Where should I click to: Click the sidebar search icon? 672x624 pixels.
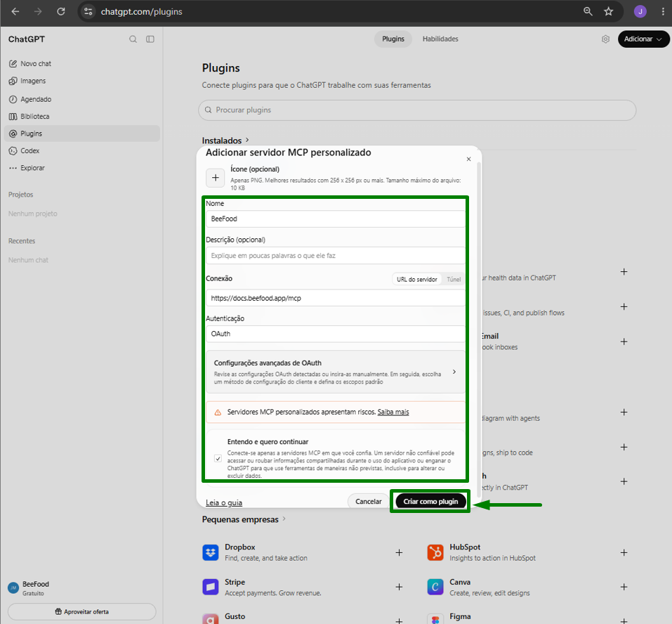click(133, 39)
